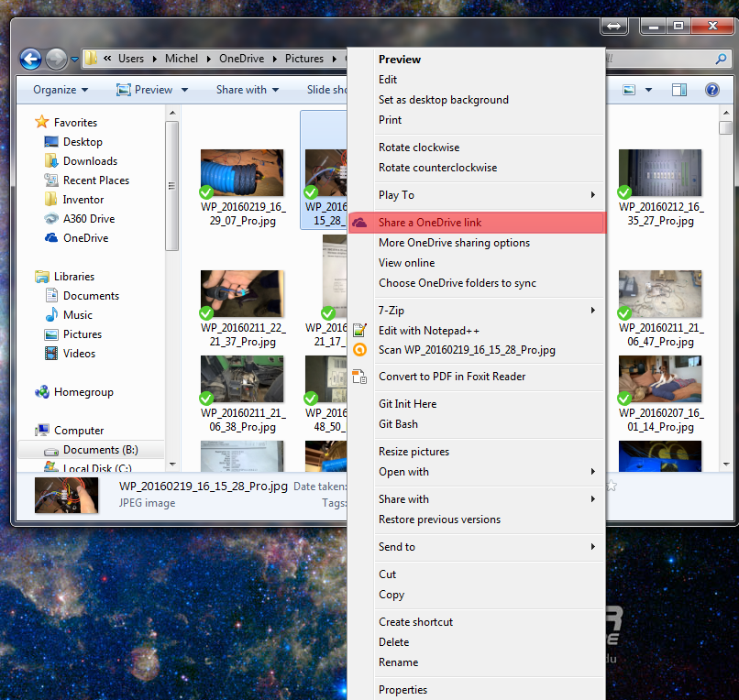Choose Share a OneDrive link
739x700 pixels.
pyautogui.click(x=430, y=223)
